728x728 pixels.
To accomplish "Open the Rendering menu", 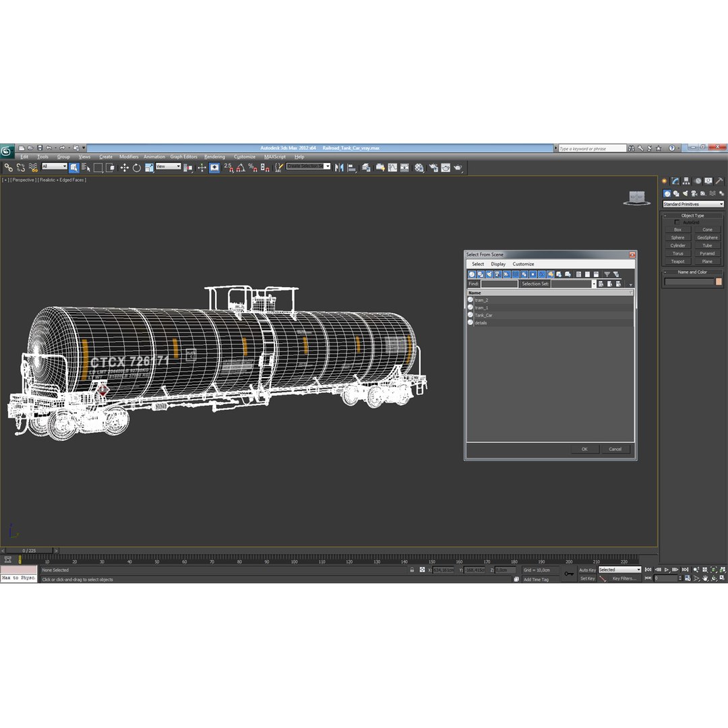I will pos(214,157).
